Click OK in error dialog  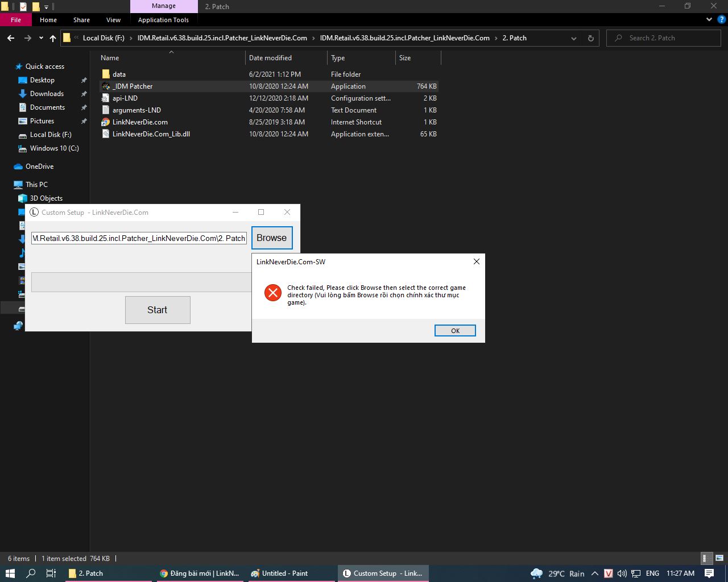click(455, 331)
